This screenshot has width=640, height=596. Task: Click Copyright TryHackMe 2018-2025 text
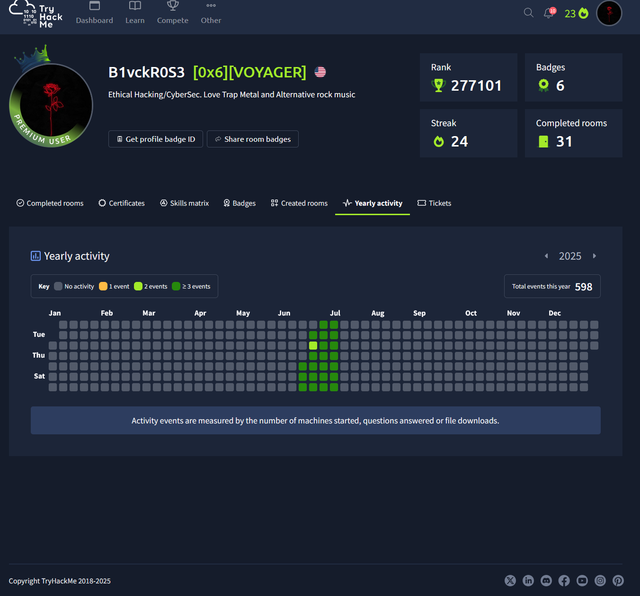(x=60, y=581)
